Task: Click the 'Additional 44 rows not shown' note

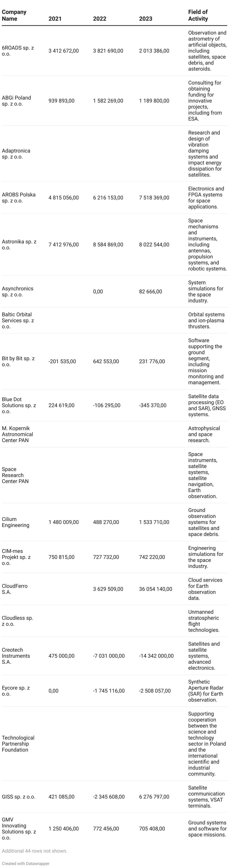Action: coord(35,851)
